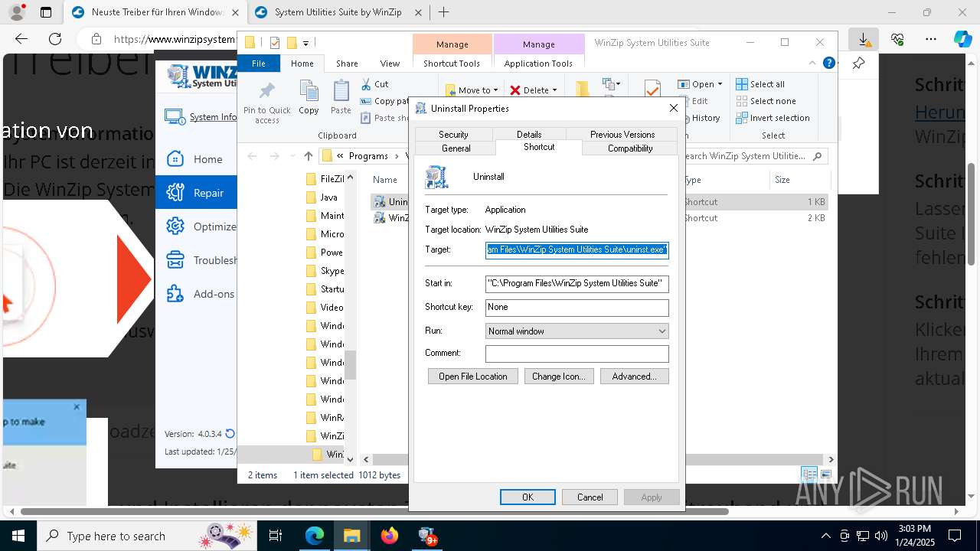
Task: Click Edge refresh page button
Action: point(55,39)
